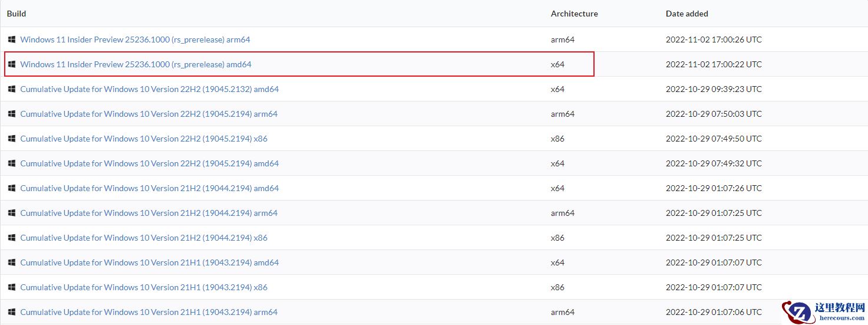Click Windows logo beside 21H1 19043.2194 x86 update
Screen dimensions: 868x325
pyautogui.click(x=11, y=287)
